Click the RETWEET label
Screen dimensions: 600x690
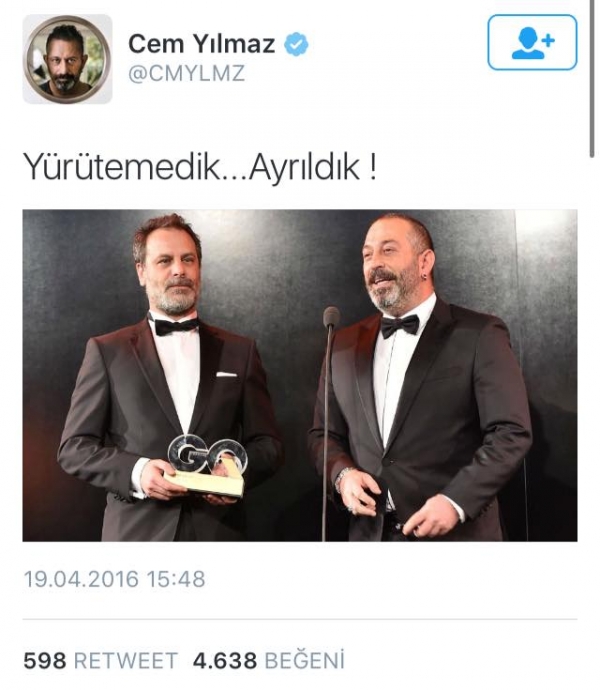click(126, 661)
